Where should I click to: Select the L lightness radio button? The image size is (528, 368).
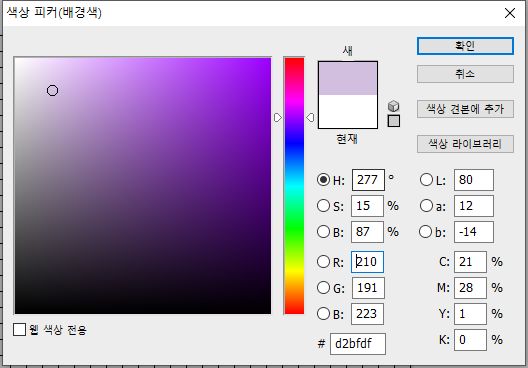coord(426,180)
